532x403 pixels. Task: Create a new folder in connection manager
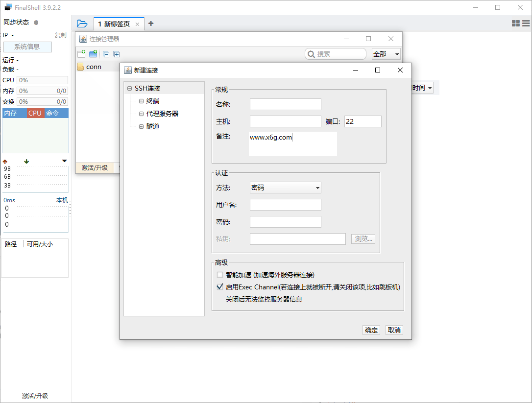(93, 54)
